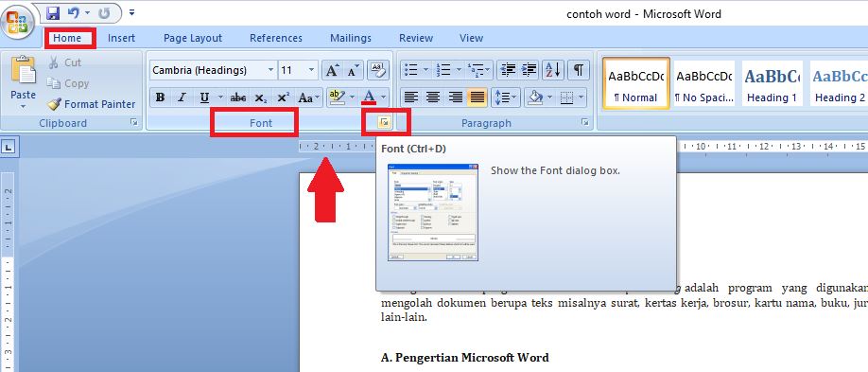Sort the selected text

[553, 70]
